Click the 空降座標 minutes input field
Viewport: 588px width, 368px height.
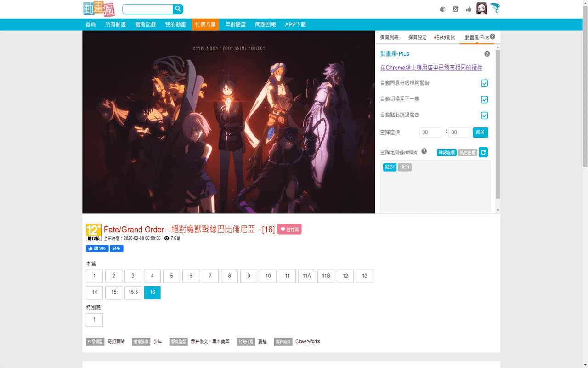430,132
